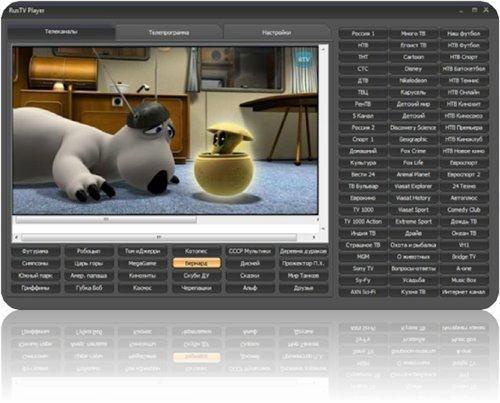Select Viasat History channel
This screenshot has height=403, width=500.
413,198
